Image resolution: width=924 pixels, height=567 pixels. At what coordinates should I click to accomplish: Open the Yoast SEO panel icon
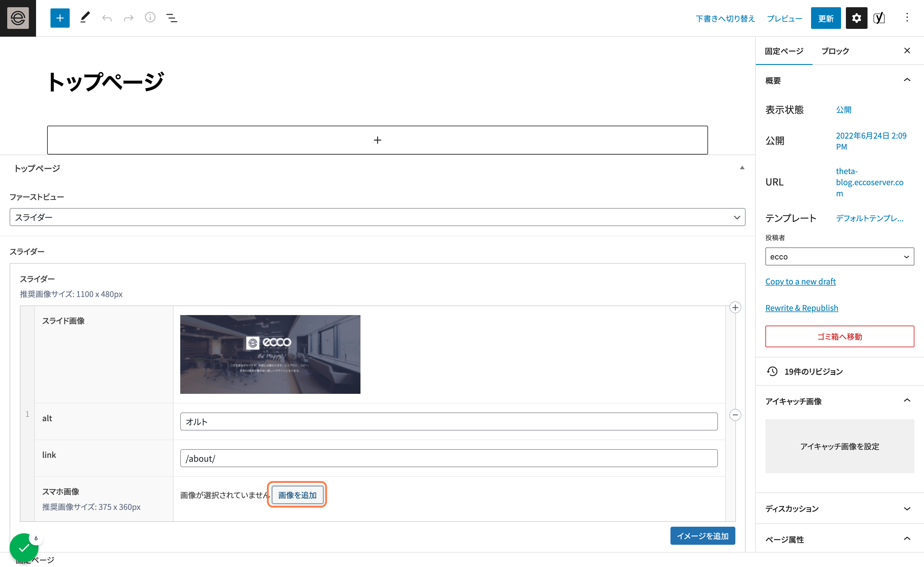coord(879,18)
